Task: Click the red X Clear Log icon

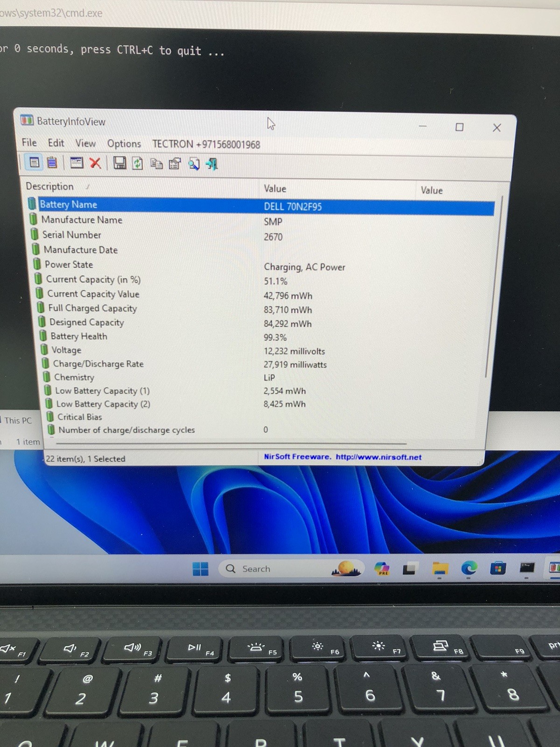Action: point(95,163)
